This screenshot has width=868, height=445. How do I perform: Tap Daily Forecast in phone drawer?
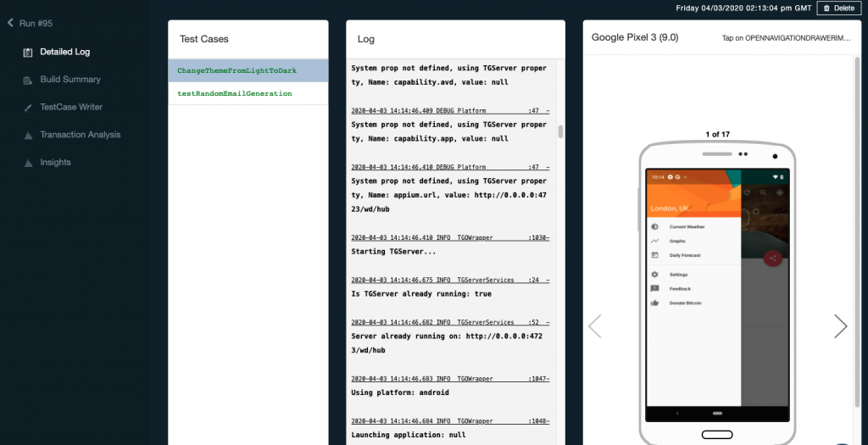(x=685, y=255)
